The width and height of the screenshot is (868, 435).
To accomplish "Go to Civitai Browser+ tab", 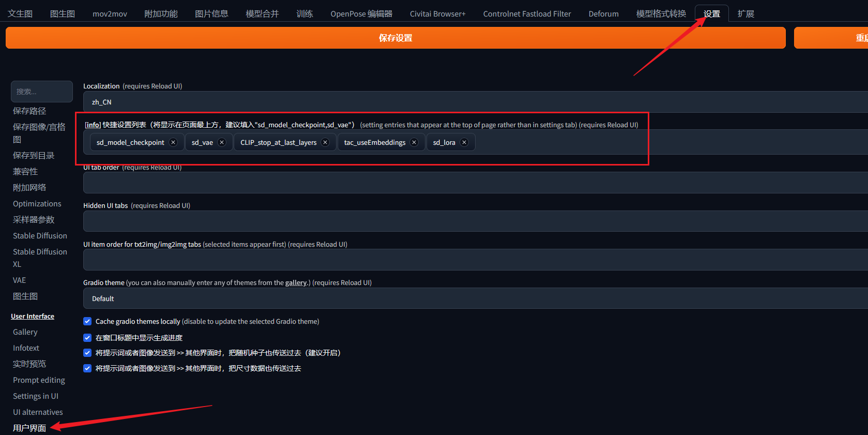I will (x=437, y=14).
